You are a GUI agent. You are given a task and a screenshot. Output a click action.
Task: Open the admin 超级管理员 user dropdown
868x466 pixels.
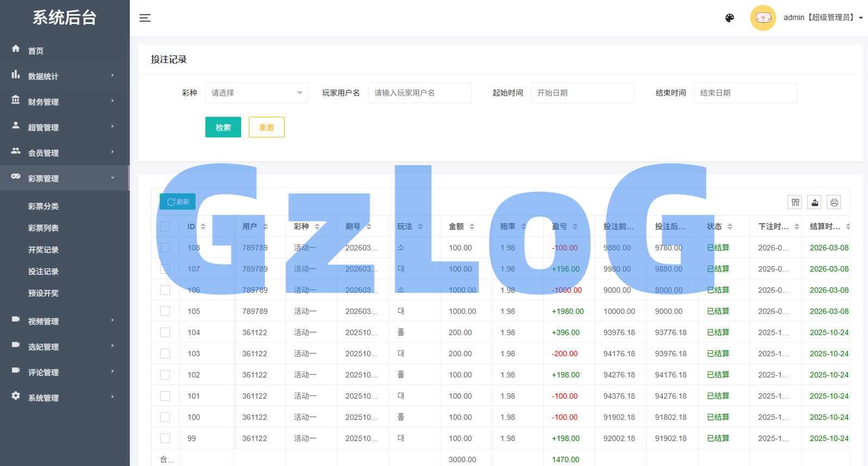click(x=822, y=18)
